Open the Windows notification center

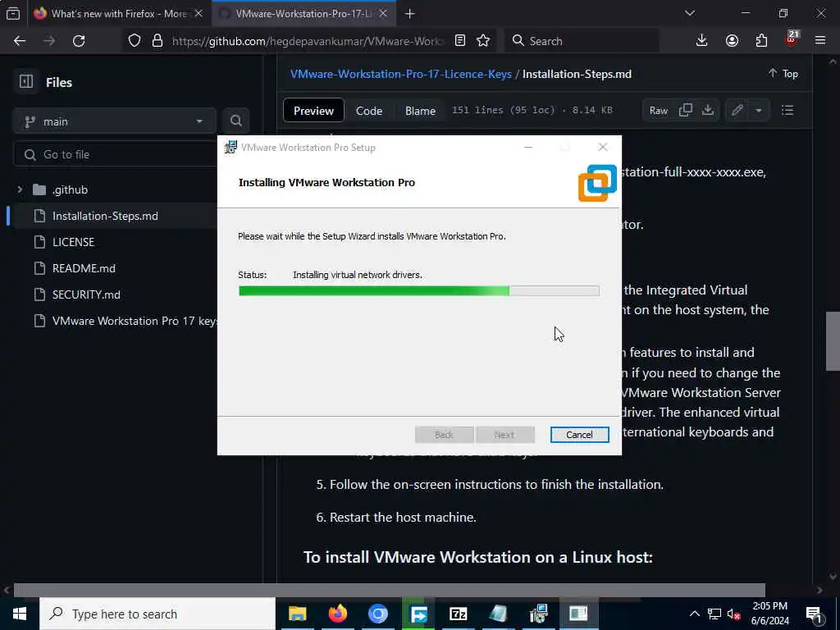point(814,614)
